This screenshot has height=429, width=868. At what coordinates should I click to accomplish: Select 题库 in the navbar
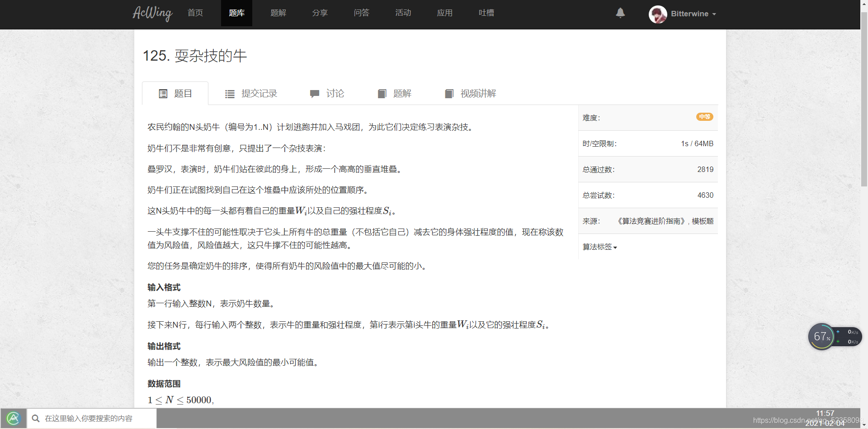pos(236,13)
